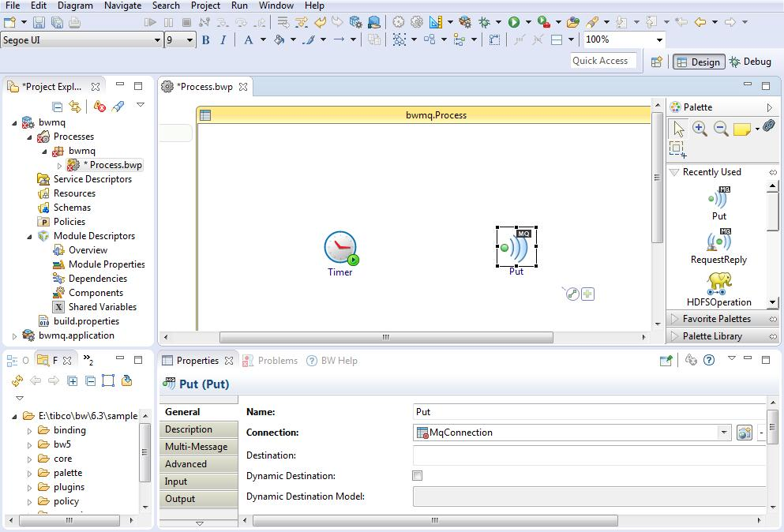Click the Destination input field

click(590, 455)
